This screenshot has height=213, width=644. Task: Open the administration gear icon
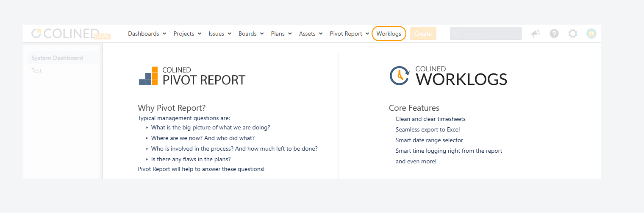coord(573,34)
